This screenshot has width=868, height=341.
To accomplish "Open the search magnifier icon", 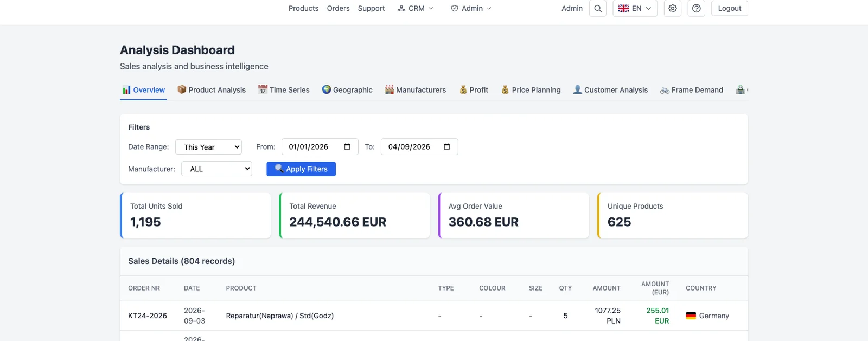I will tap(598, 9).
